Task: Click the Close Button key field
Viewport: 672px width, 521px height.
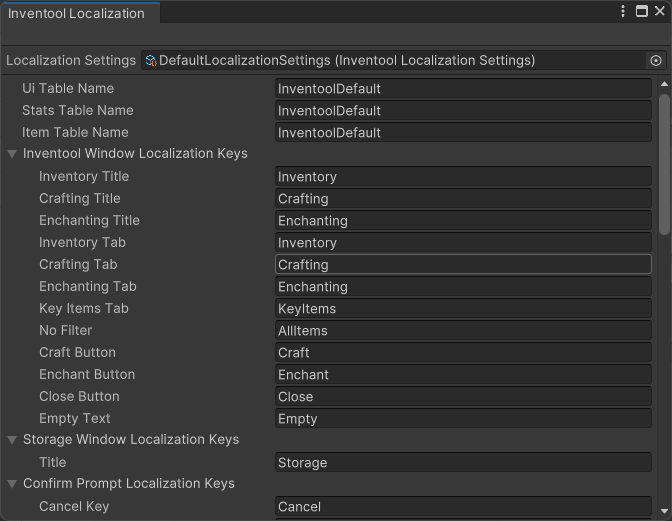Action: tap(463, 397)
